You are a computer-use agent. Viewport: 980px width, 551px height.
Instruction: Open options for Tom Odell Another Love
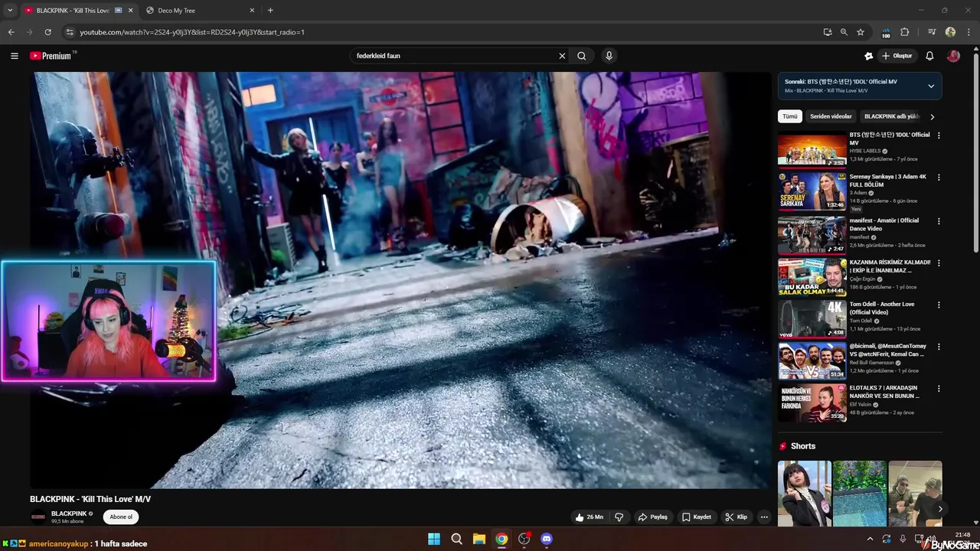coord(939,305)
